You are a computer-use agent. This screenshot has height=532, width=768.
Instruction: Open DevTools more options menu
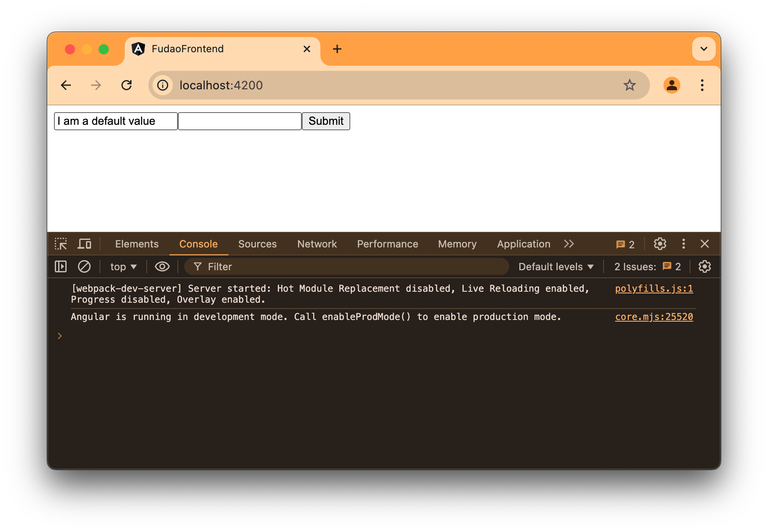(x=683, y=244)
